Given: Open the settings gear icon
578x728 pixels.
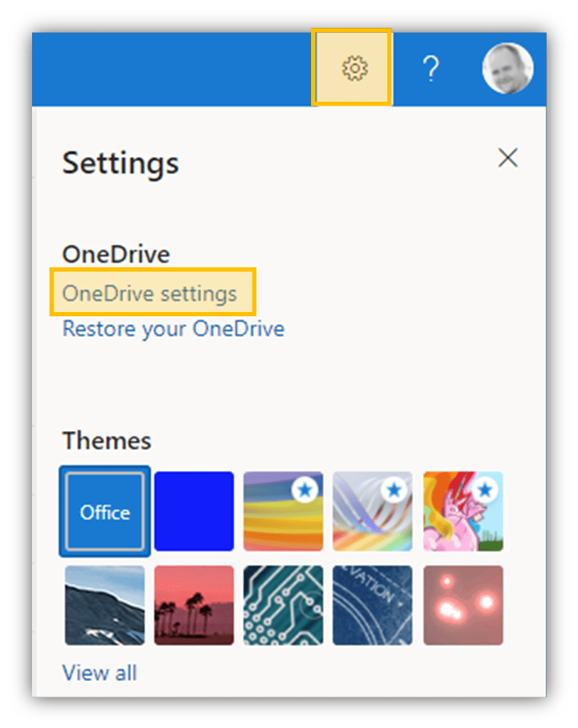Looking at the screenshot, I should (x=354, y=68).
